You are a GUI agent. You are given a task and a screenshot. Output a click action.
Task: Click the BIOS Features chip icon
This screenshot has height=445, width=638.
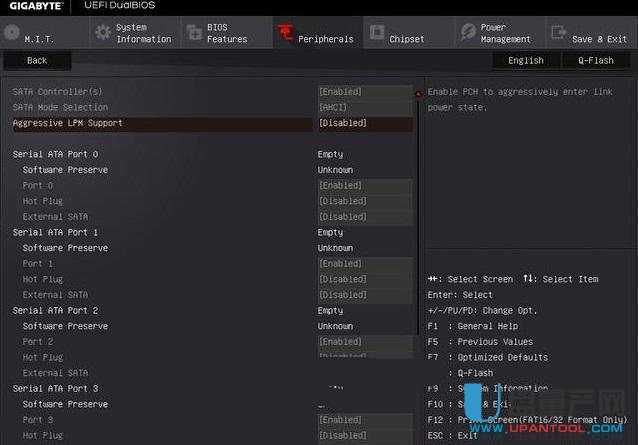click(193, 32)
